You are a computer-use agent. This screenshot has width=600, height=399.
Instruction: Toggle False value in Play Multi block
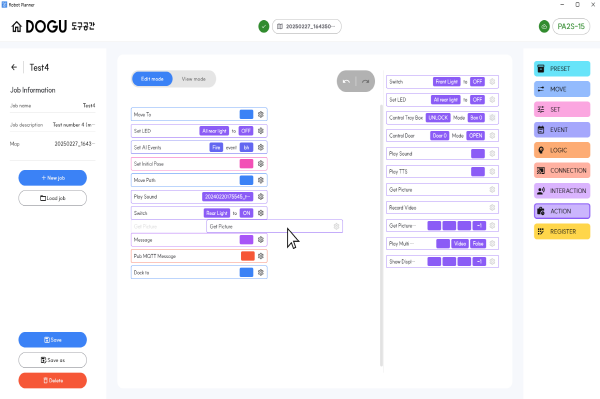[x=478, y=243]
